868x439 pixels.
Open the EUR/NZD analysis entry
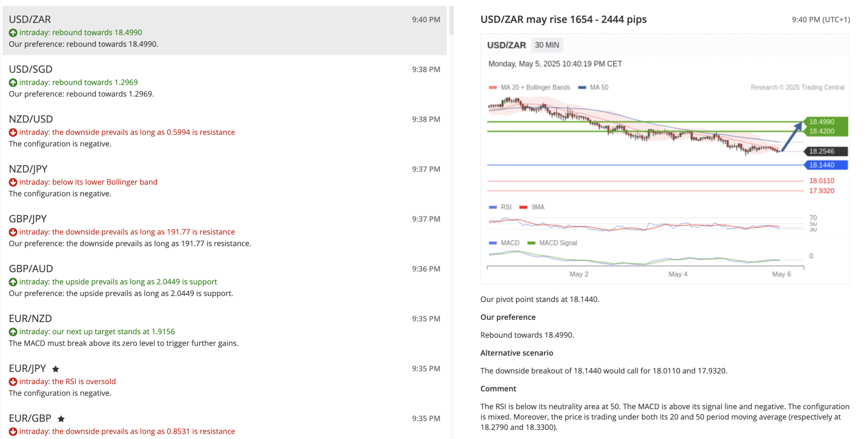[224, 330]
